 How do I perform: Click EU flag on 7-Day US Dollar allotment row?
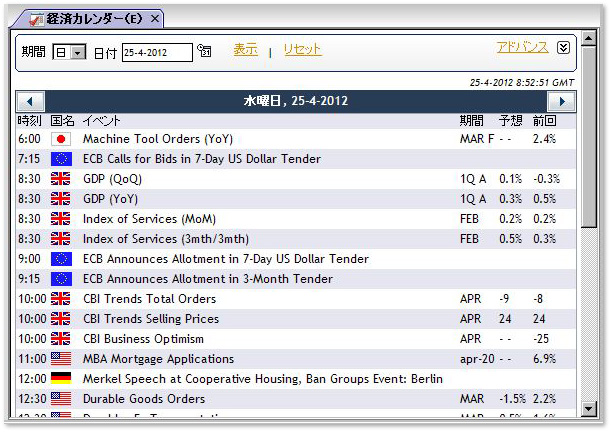[61, 259]
